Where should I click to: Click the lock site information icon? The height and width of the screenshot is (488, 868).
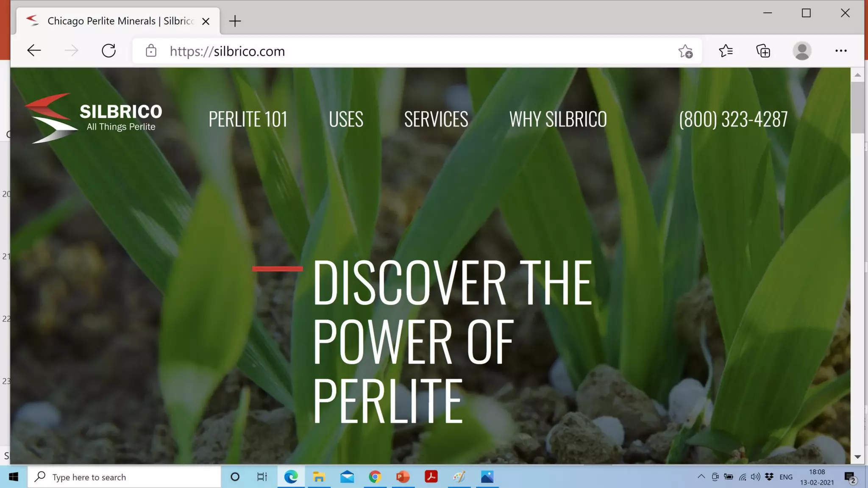point(151,51)
